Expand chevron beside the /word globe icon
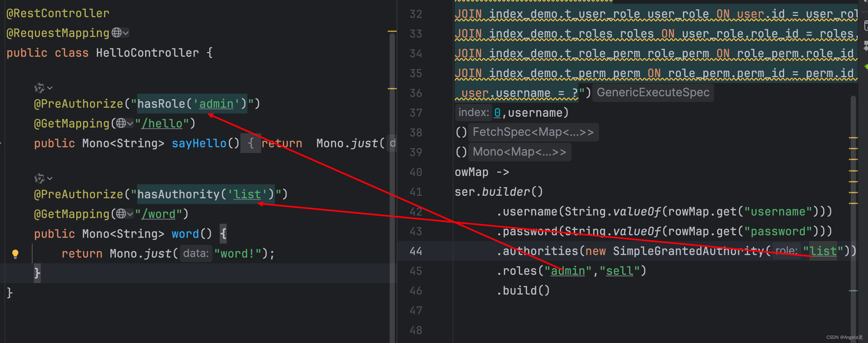The height and width of the screenshot is (343, 868). (130, 214)
